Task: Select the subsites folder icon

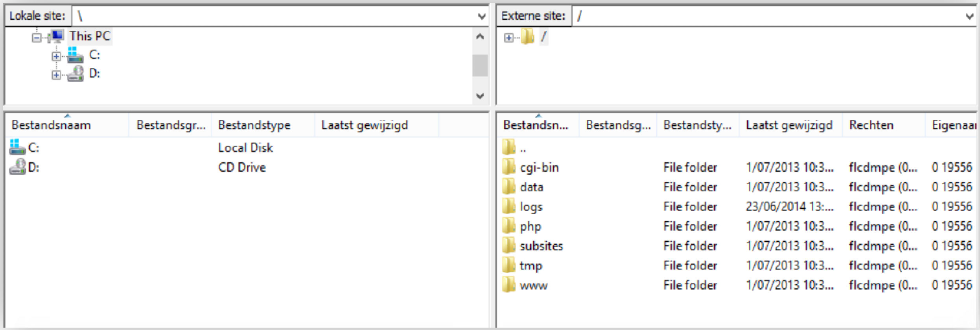Action: tap(508, 246)
